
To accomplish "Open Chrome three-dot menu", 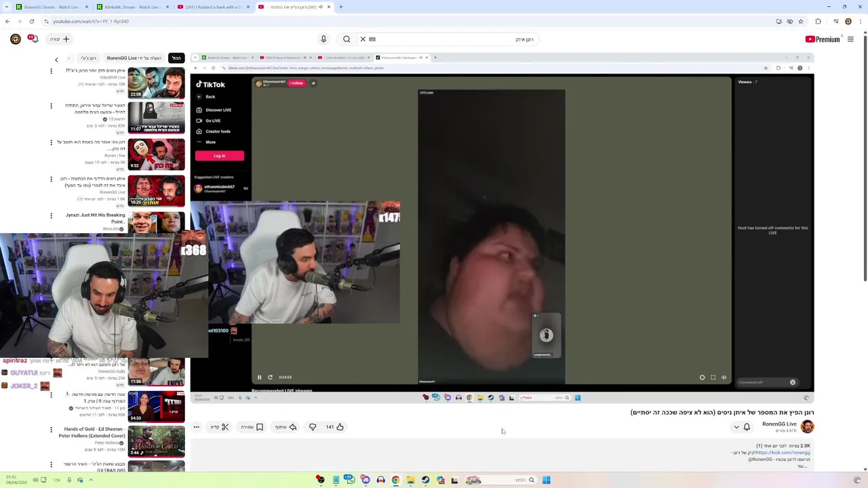I will [x=861, y=21].
